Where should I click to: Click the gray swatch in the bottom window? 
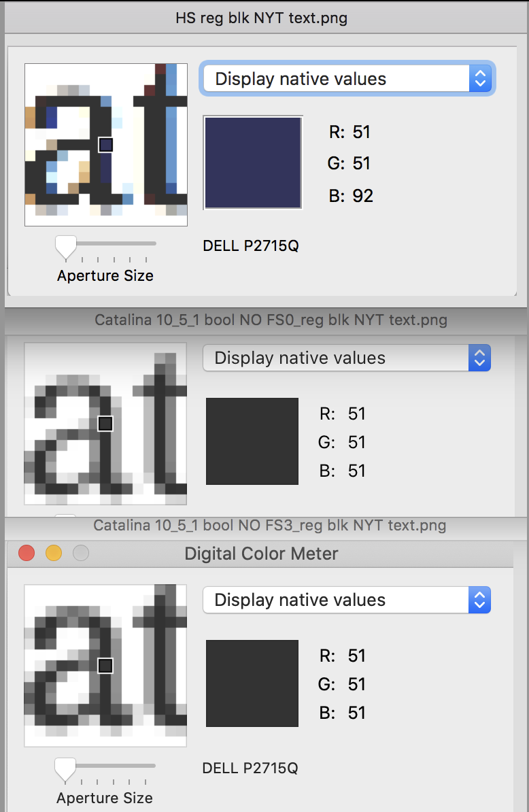(252, 683)
